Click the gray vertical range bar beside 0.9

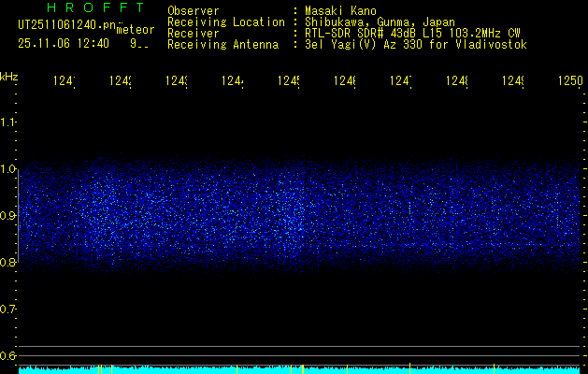[19, 215]
